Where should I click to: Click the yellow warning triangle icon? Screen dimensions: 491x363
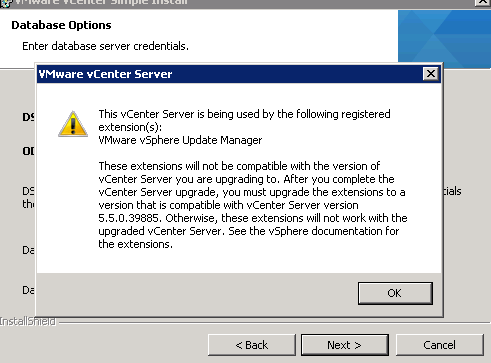[73, 124]
